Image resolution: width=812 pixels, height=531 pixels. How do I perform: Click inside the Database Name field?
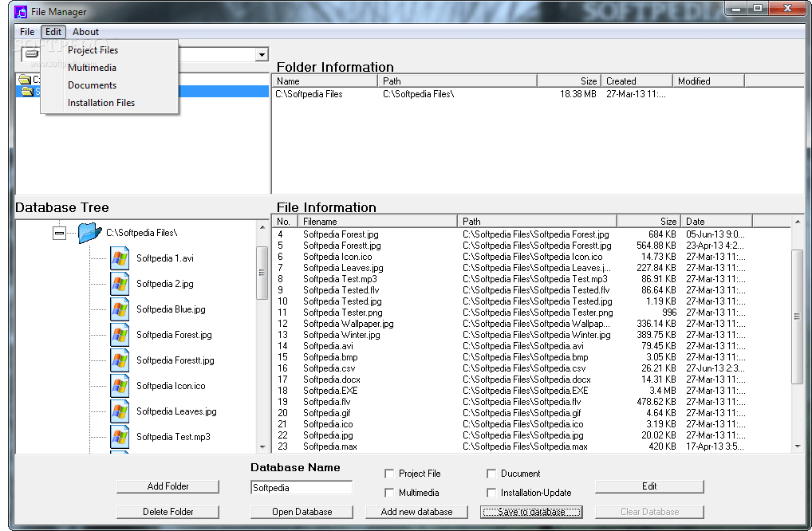coord(302,486)
